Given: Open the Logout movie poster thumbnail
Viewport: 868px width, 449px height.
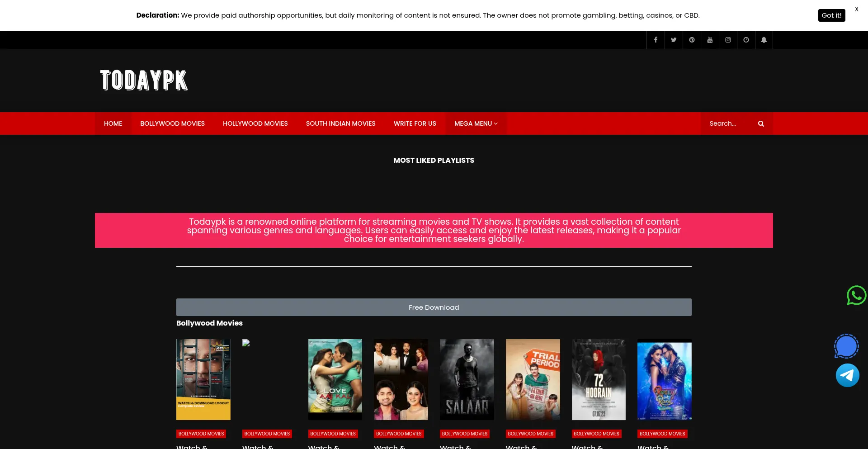Looking at the screenshot, I should [203, 380].
